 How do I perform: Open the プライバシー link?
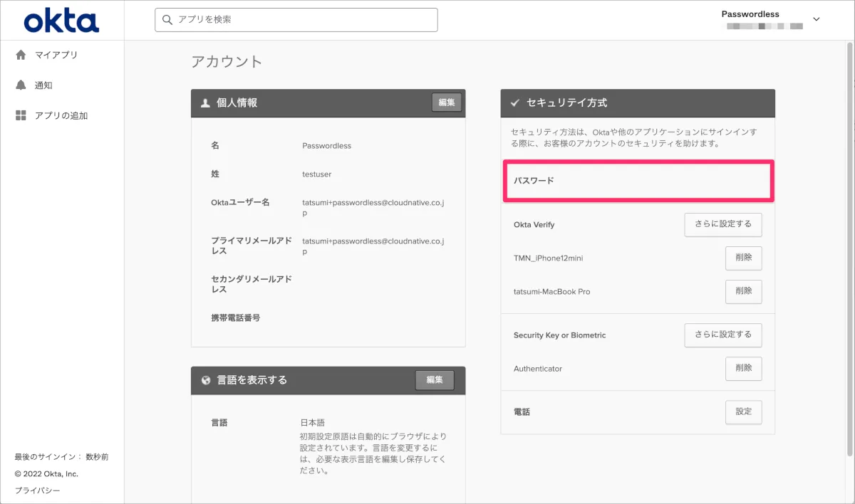(x=37, y=490)
